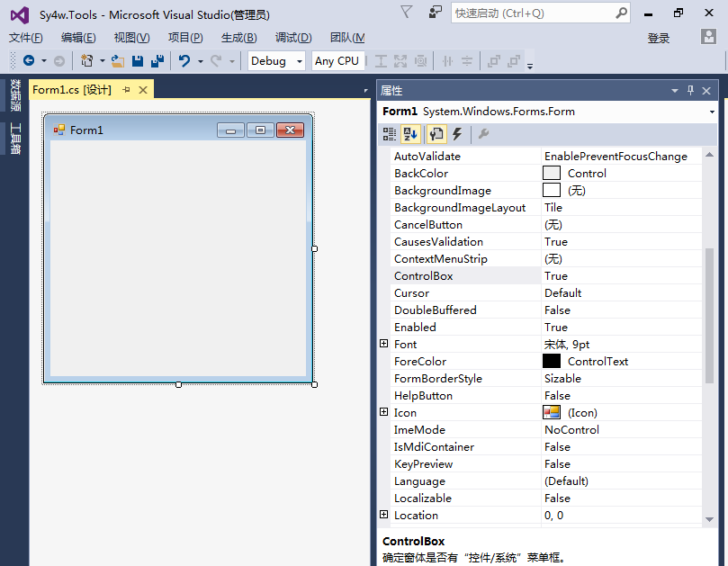Show the Properties view icon in the Properties panel

coord(436,134)
